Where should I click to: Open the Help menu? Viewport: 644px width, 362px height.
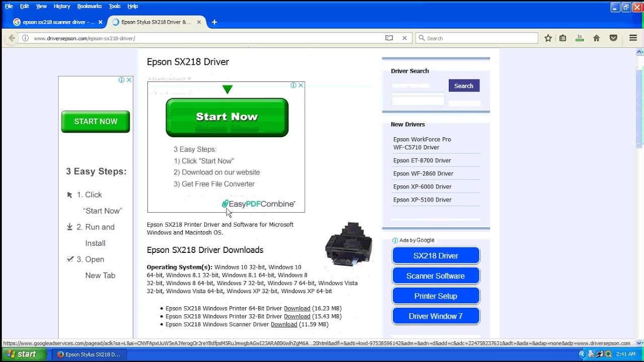pyautogui.click(x=132, y=6)
